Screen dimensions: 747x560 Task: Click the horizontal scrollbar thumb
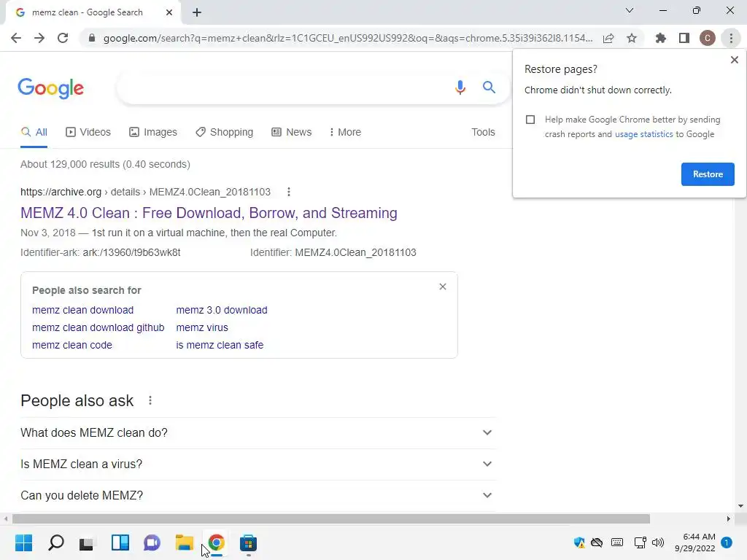tap(331, 518)
